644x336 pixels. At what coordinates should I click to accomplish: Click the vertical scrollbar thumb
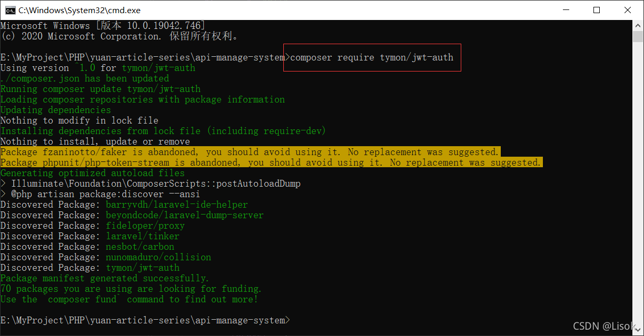638,36
